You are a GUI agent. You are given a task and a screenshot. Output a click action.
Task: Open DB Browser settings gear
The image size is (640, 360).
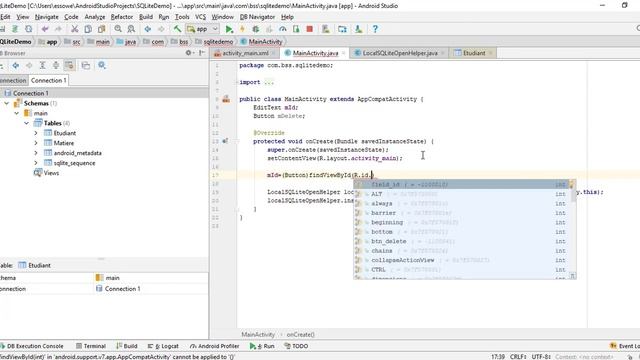[189, 53]
